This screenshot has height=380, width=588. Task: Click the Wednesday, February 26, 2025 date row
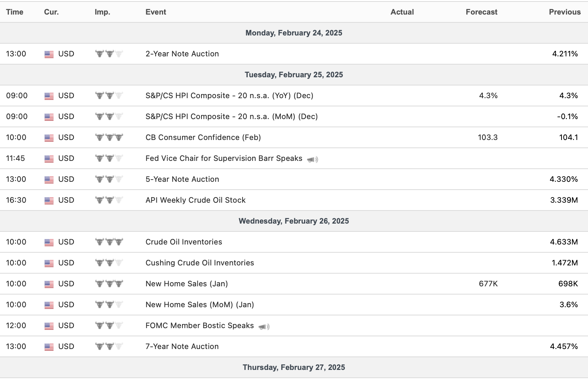pos(294,221)
